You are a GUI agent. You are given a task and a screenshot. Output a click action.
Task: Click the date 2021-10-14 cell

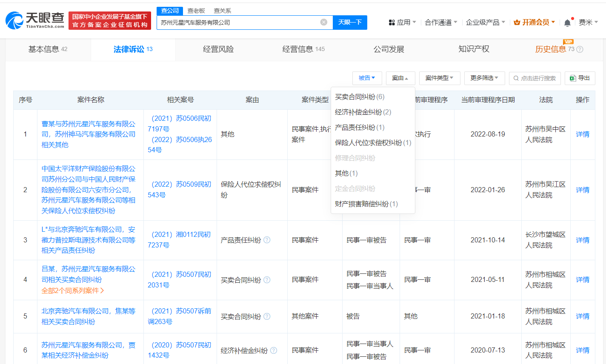488,240
